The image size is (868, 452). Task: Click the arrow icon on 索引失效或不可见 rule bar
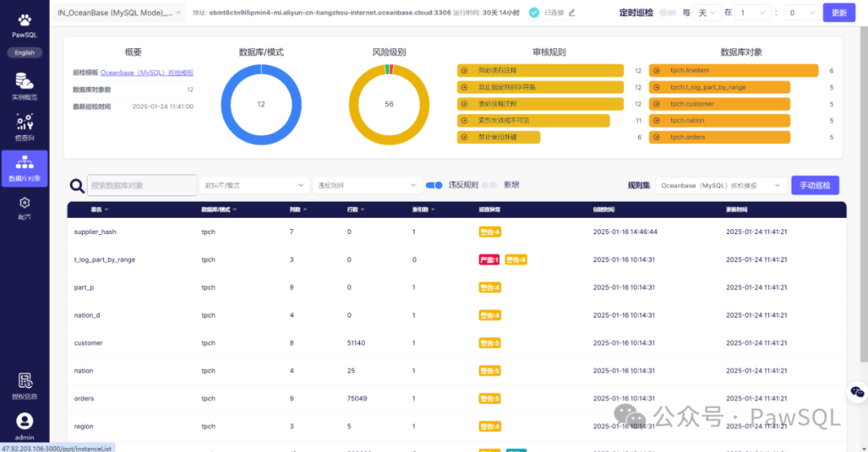click(x=465, y=121)
